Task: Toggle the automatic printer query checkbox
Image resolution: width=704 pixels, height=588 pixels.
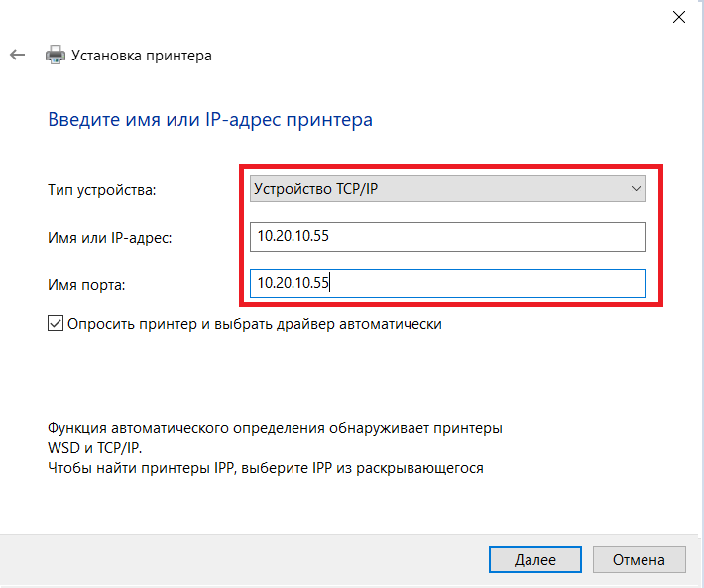Action: coord(56,323)
